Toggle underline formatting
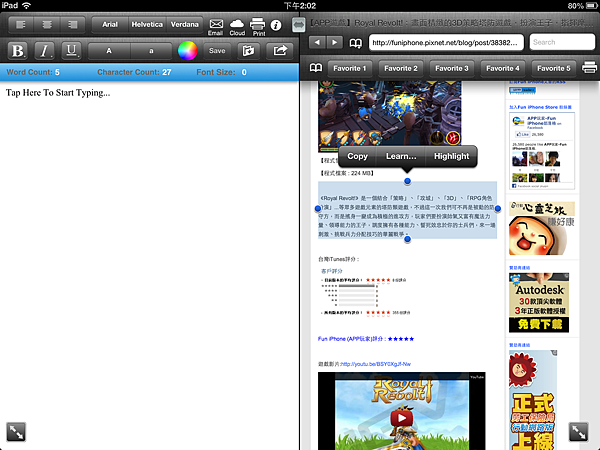 tap(71, 51)
